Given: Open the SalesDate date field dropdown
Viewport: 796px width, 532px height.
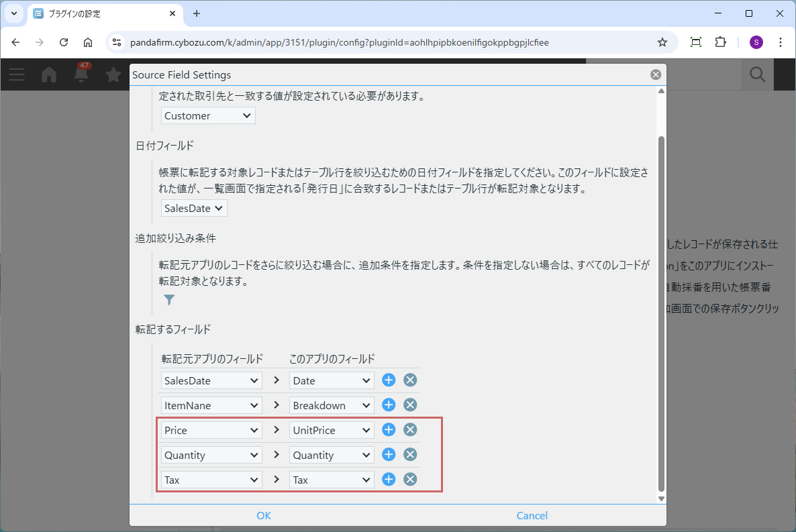Looking at the screenshot, I should 194,209.
